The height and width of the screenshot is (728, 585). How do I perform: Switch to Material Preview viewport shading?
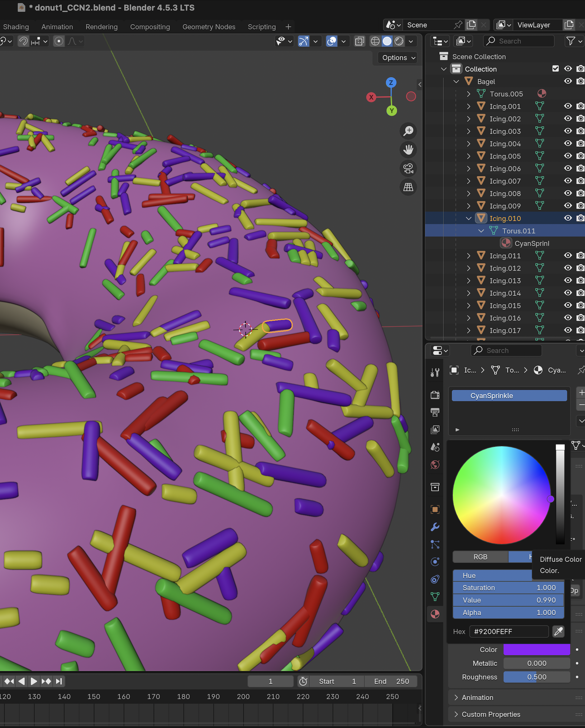399,41
